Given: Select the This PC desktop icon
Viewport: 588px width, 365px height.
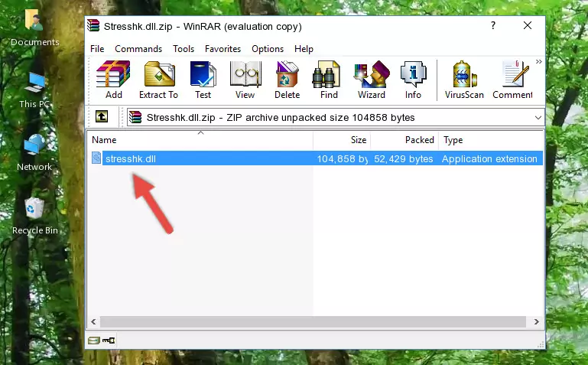Looking at the screenshot, I should point(34,90).
